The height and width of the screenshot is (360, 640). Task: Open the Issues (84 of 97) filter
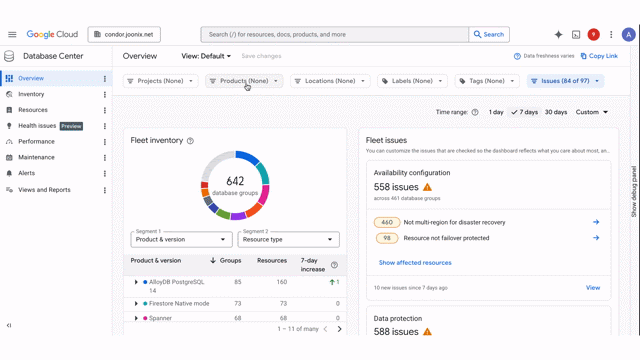[x=565, y=81]
